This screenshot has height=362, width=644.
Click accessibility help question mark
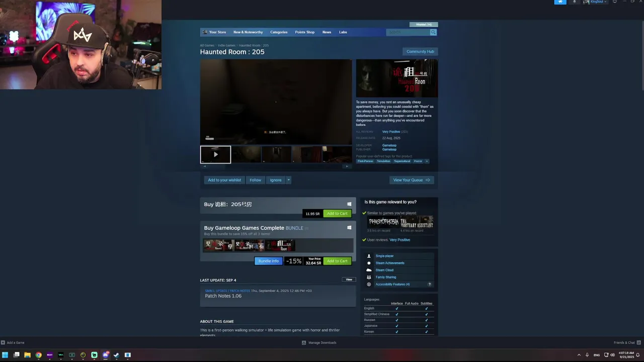pyautogui.click(x=429, y=284)
